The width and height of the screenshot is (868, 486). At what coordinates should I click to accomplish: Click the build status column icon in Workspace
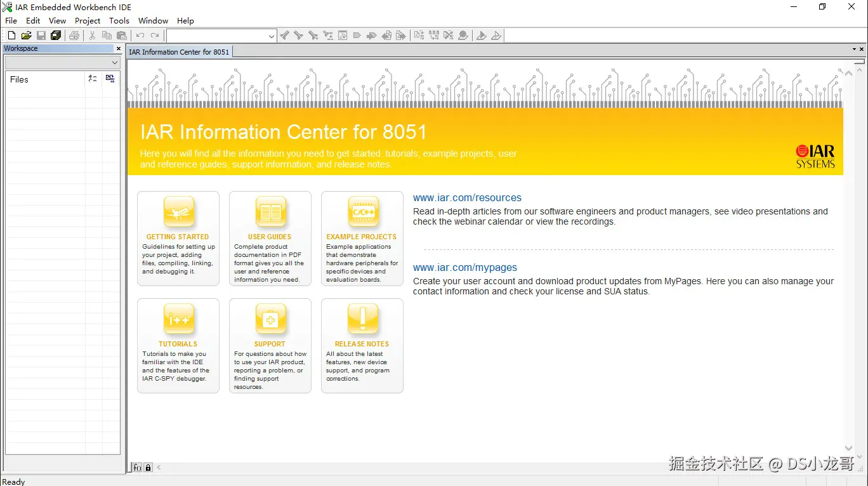click(110, 79)
